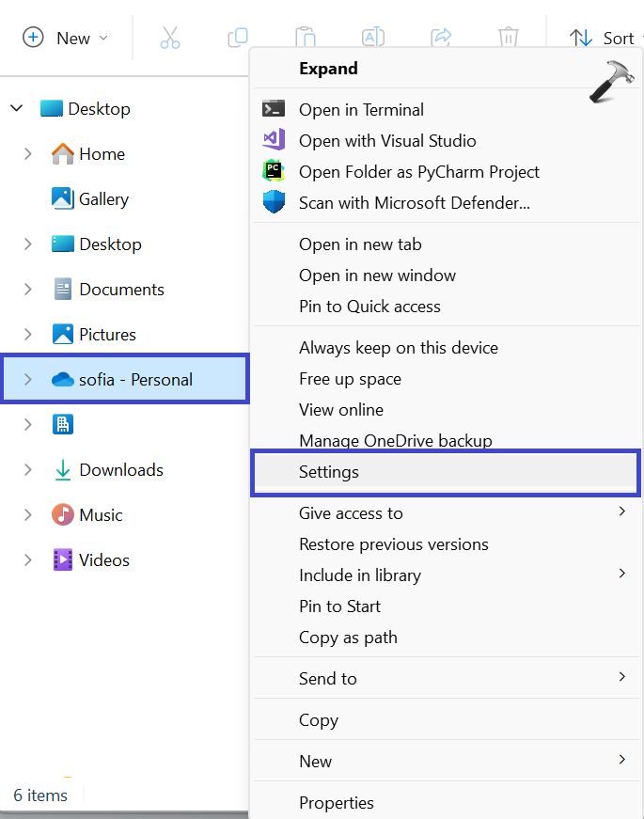Open Properties at the menu bottom
Screen dimensions: 644x819
click(x=336, y=803)
